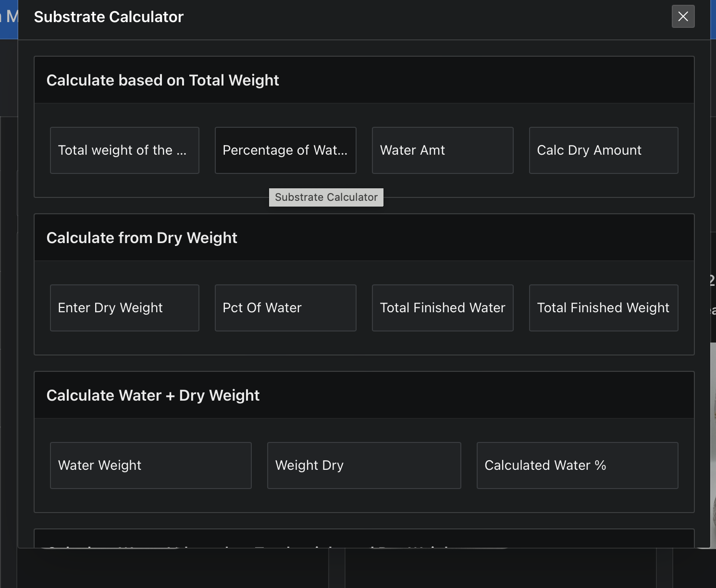The image size is (716, 588).
Task: Select the Total Finished Weight field
Action: [x=603, y=307]
